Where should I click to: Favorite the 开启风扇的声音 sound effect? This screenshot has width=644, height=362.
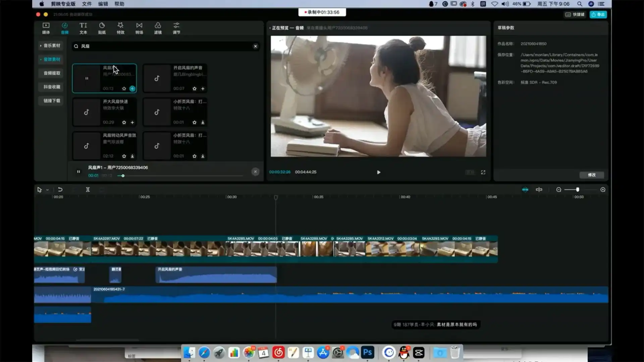click(195, 89)
